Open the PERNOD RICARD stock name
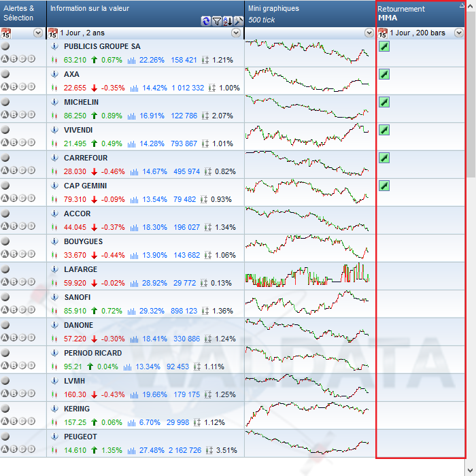 pos(92,353)
